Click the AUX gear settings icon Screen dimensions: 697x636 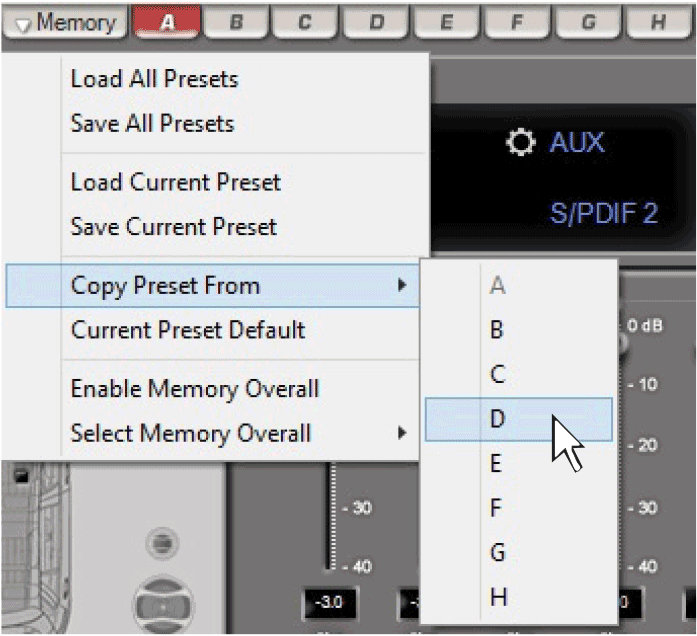pos(520,142)
